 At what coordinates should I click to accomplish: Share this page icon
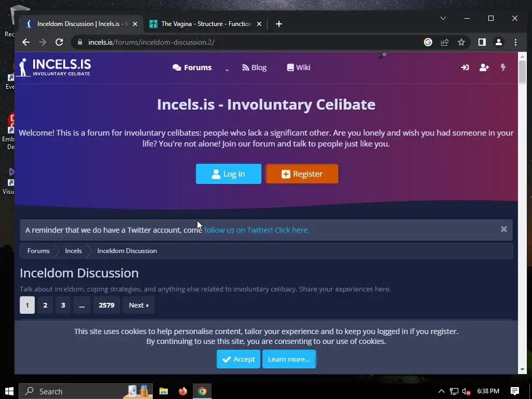pos(445,42)
